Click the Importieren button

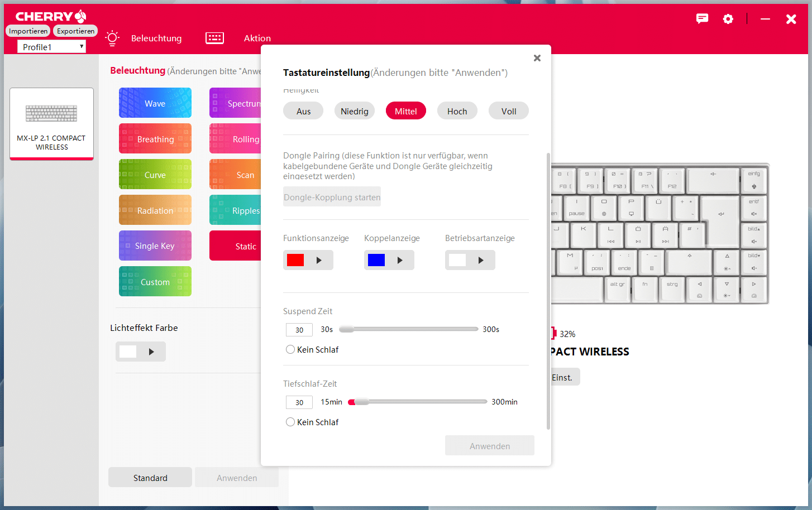point(28,31)
